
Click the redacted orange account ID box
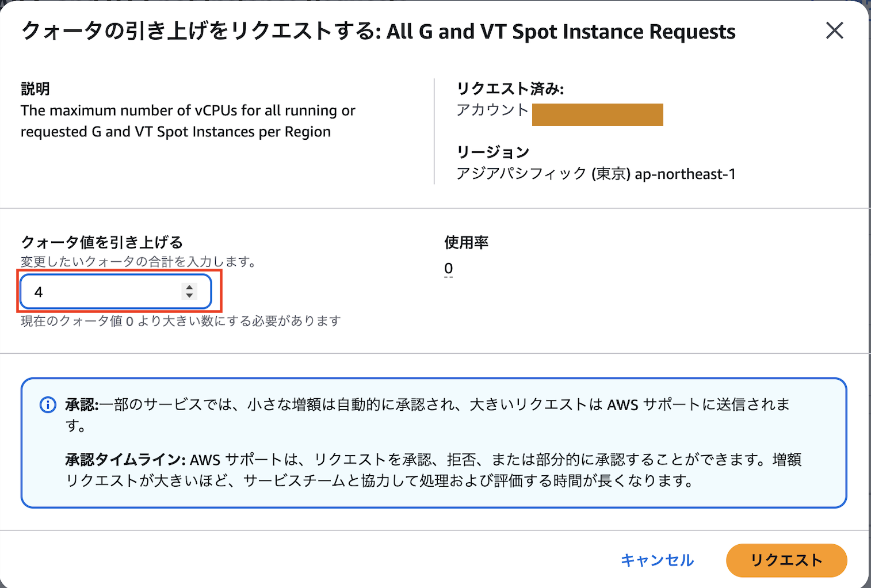click(x=597, y=114)
